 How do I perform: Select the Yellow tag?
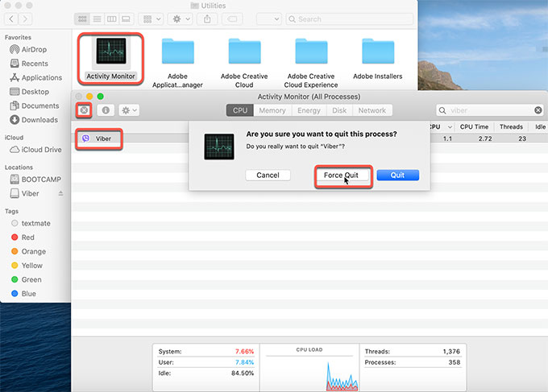pyautogui.click(x=31, y=266)
